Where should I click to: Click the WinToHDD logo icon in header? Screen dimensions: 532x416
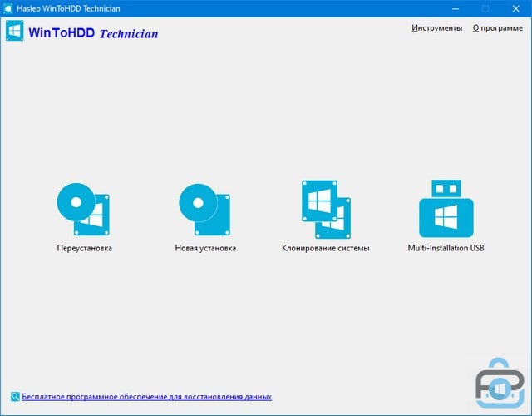pos(15,31)
